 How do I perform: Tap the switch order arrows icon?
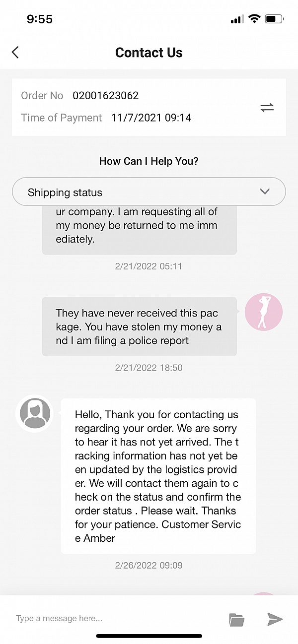tap(267, 108)
